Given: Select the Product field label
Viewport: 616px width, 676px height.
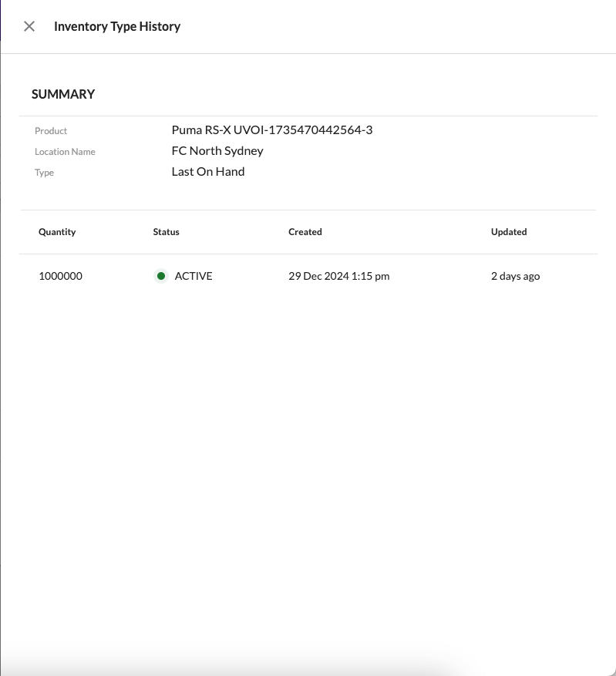Looking at the screenshot, I should pos(51,131).
